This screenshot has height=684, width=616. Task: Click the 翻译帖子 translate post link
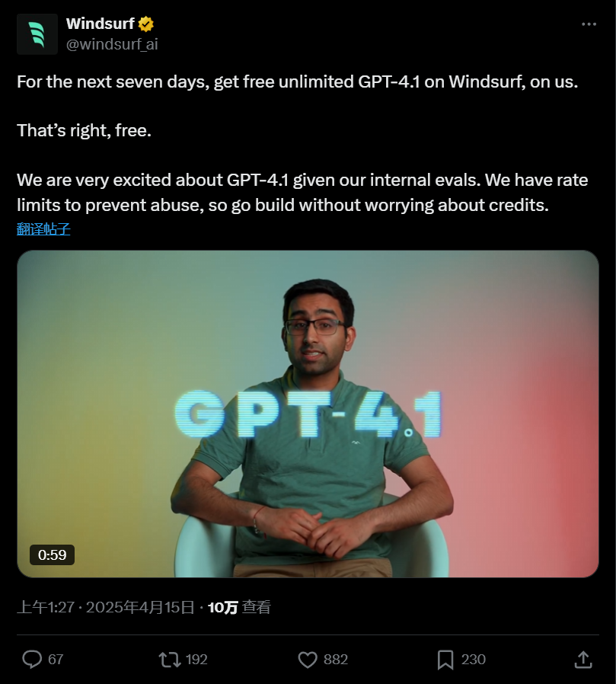pos(43,229)
